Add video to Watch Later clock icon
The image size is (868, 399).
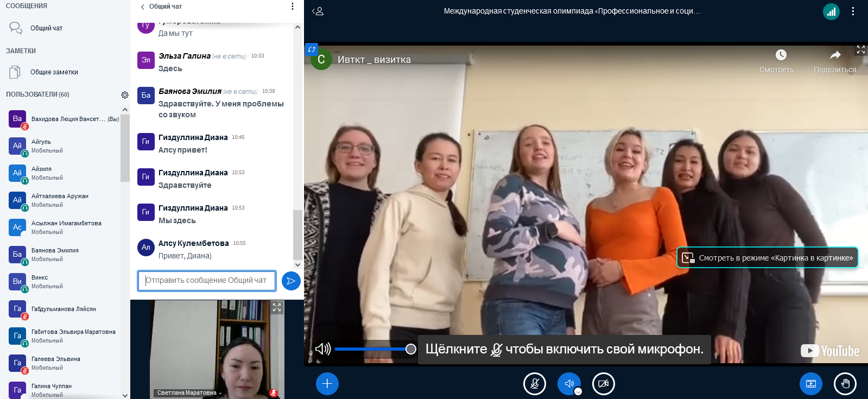pyautogui.click(x=781, y=55)
